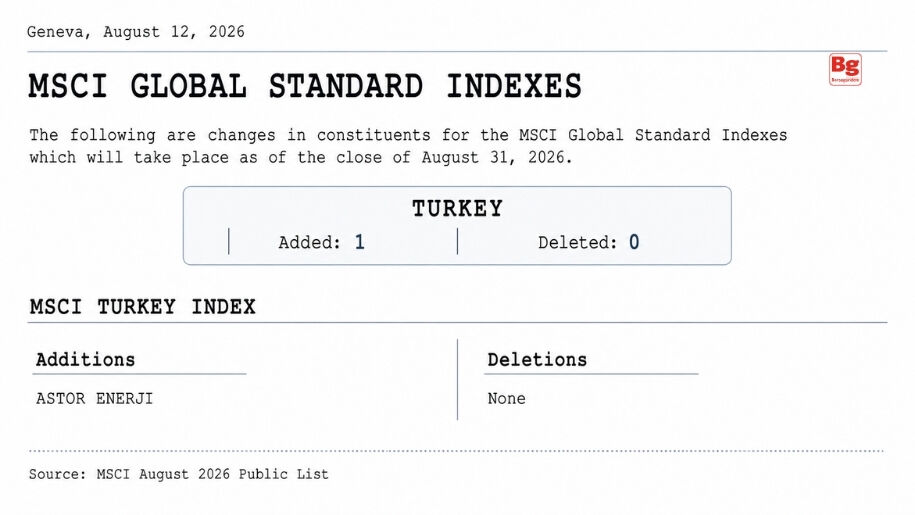This screenshot has height=515, width=915.
Task: Click the red Bg logo icon
Action: pyautogui.click(x=845, y=69)
